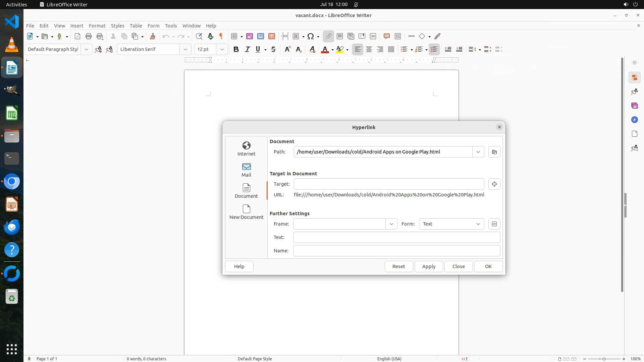The width and height of the screenshot is (644, 362).
Task: Click the zoom slider in status bar
Action: point(604,359)
